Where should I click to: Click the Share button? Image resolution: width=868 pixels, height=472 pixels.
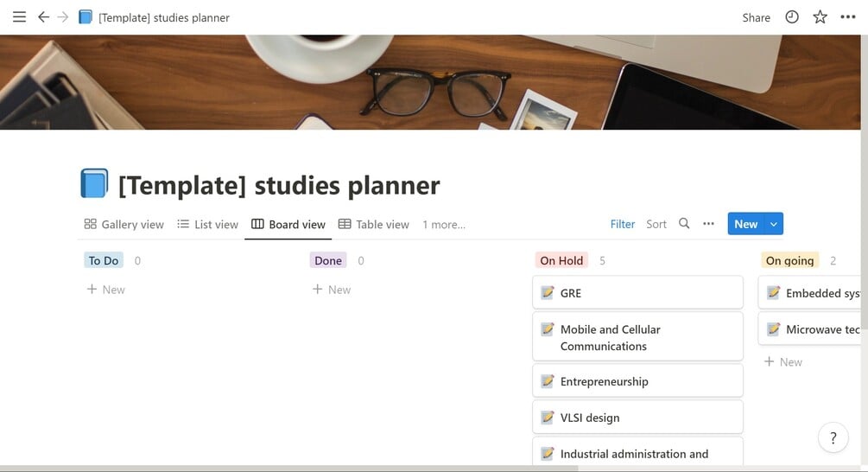point(756,17)
